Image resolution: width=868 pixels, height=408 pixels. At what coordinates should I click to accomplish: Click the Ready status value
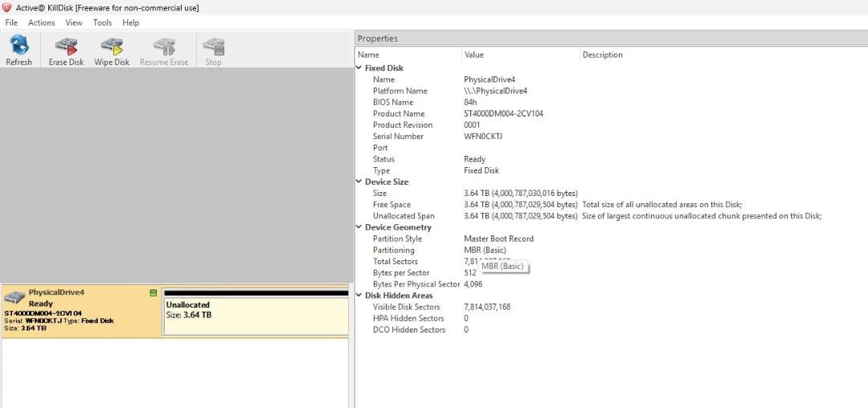click(474, 159)
